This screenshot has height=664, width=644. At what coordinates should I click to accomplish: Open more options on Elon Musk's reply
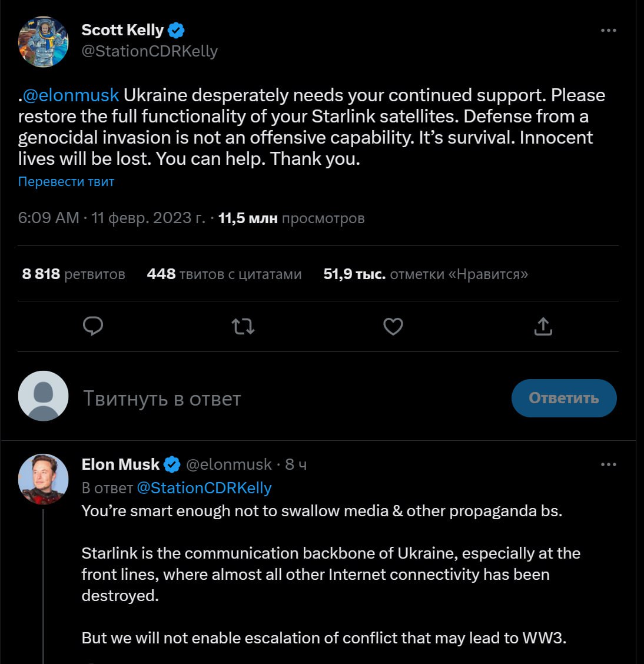click(608, 464)
